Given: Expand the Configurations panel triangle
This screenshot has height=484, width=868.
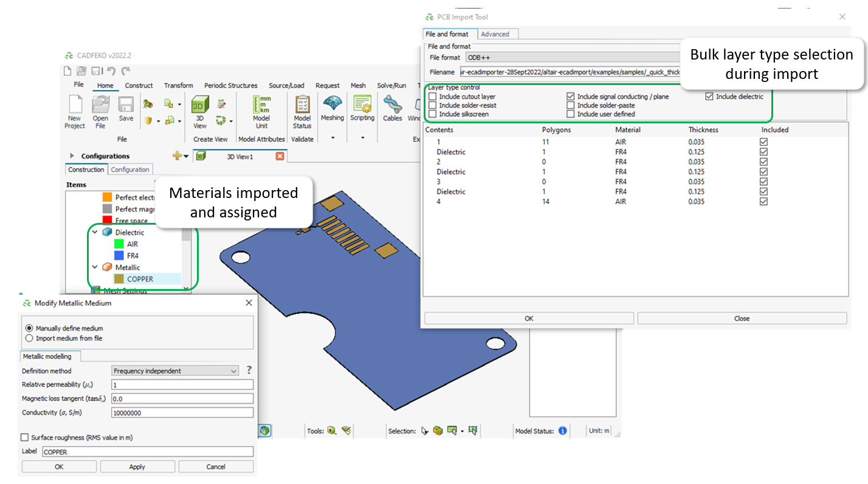Looking at the screenshot, I should pyautogui.click(x=73, y=156).
